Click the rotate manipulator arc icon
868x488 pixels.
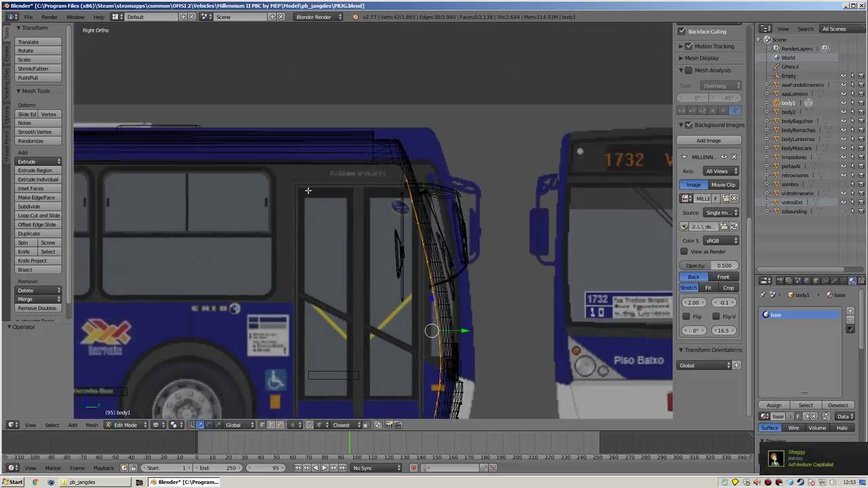coord(209,425)
